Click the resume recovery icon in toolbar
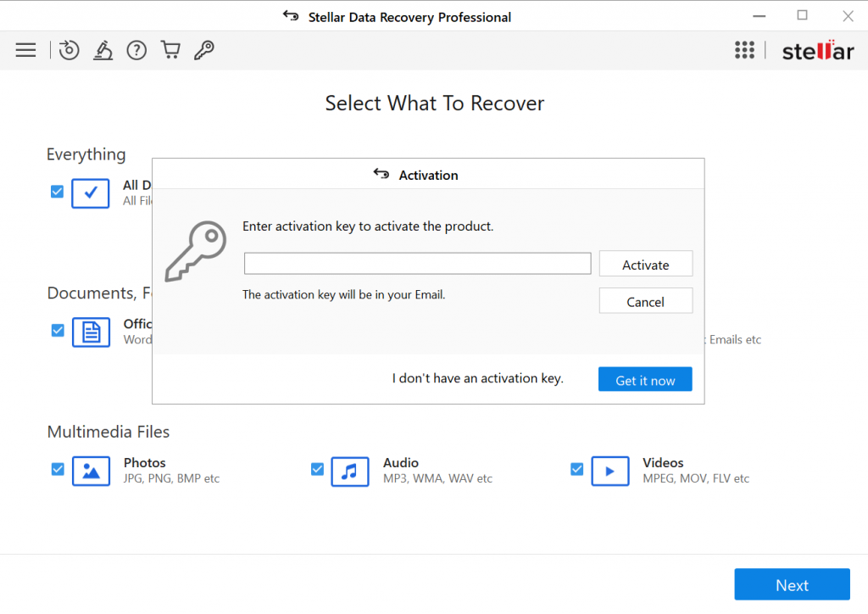 [69, 50]
